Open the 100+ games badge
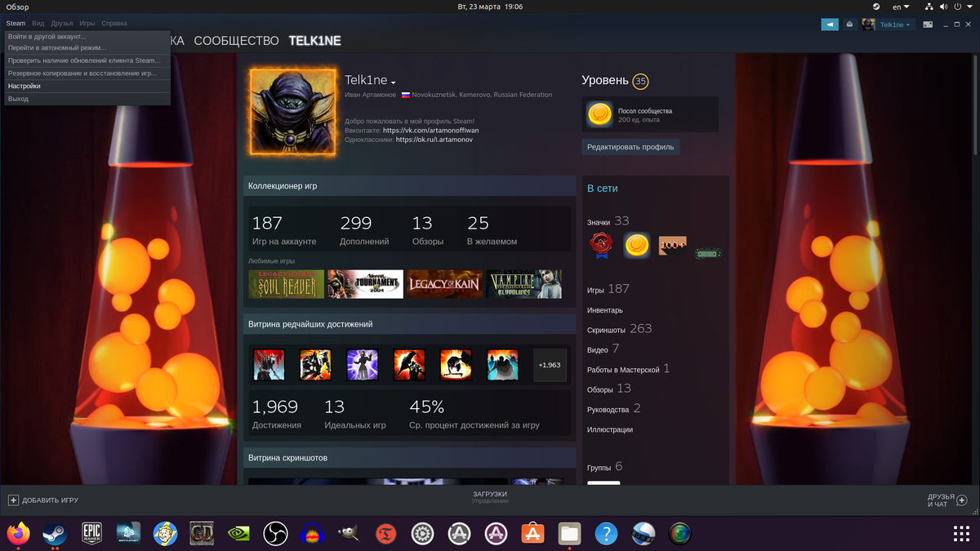The width and height of the screenshot is (980, 551). 672,245
